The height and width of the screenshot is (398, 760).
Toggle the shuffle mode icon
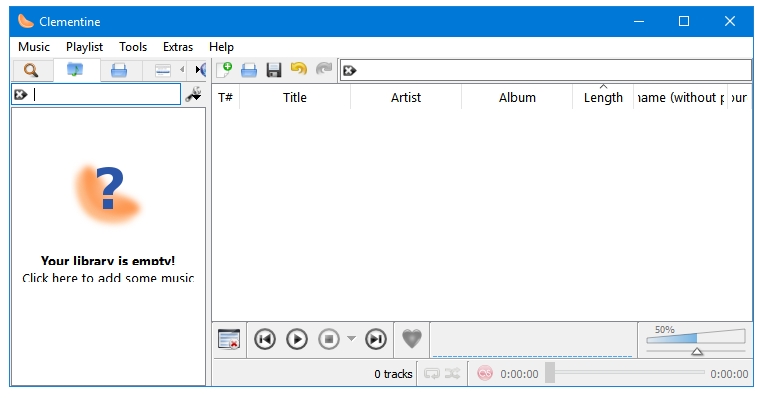pos(452,373)
